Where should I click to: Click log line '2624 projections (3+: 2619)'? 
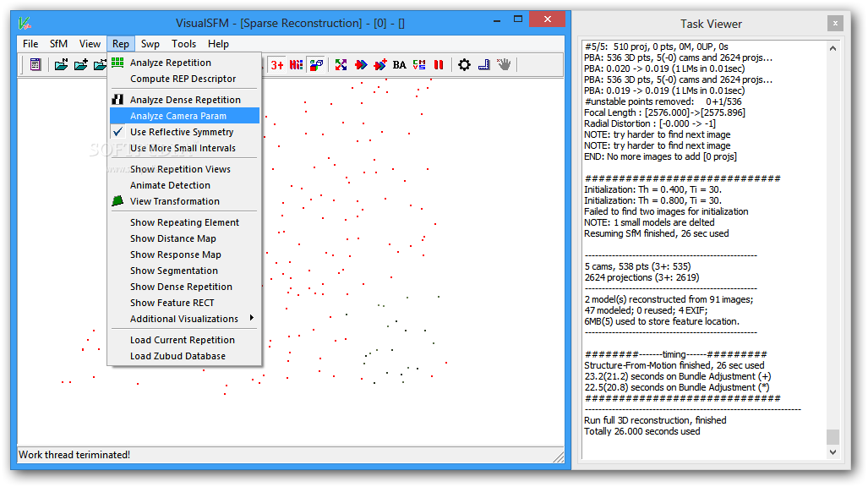click(641, 277)
